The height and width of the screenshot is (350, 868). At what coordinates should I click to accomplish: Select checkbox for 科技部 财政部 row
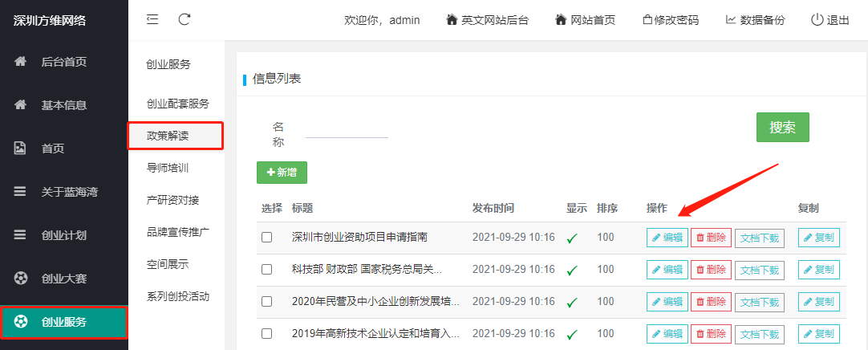pyautogui.click(x=267, y=270)
